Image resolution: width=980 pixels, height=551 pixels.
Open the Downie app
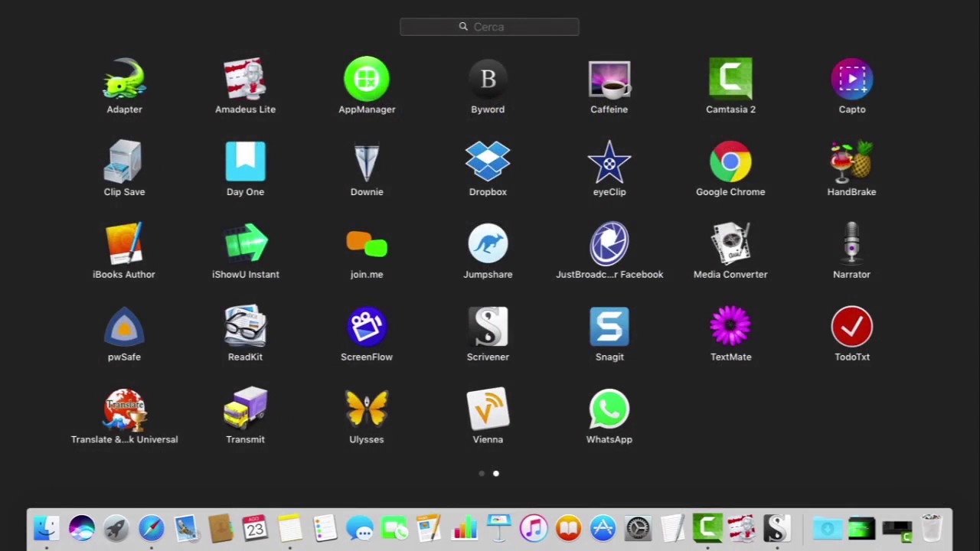tap(367, 161)
